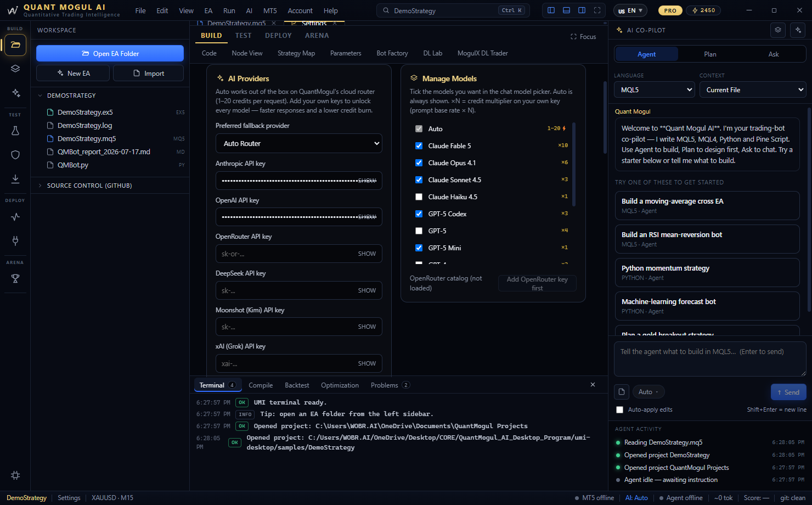Uncheck the GPT-5 Mini model

pos(419,248)
